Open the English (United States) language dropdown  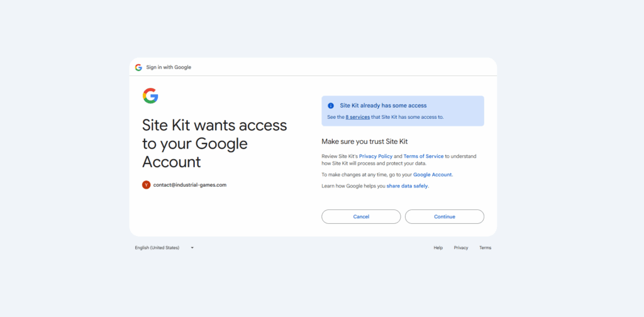click(x=157, y=248)
